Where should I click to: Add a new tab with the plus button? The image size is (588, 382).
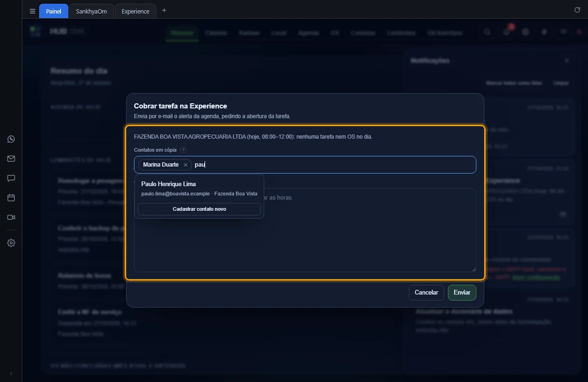tap(164, 10)
